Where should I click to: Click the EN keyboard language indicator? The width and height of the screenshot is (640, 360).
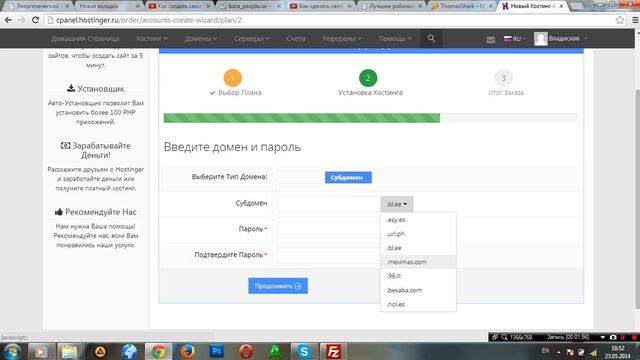coord(545,351)
